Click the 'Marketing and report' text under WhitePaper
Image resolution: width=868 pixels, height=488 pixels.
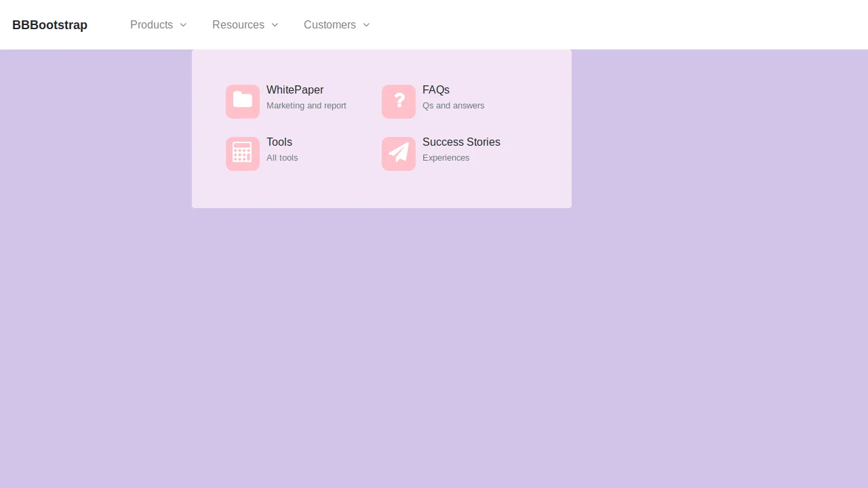306,106
